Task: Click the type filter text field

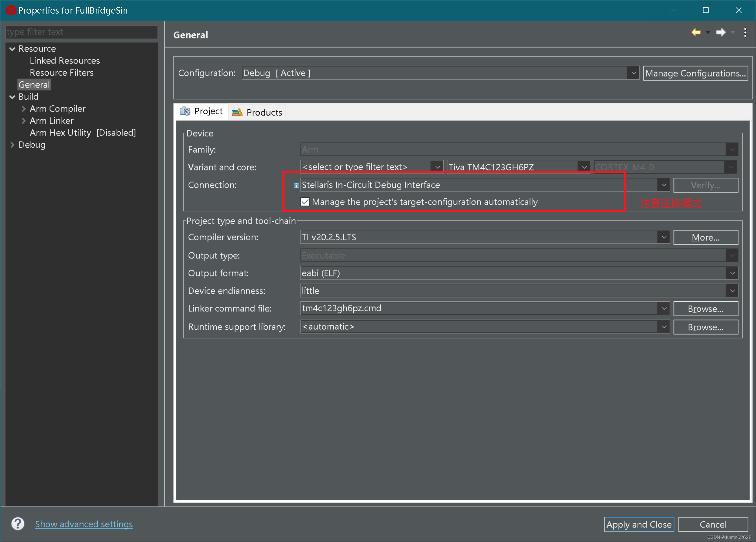Action: pyautogui.click(x=81, y=32)
